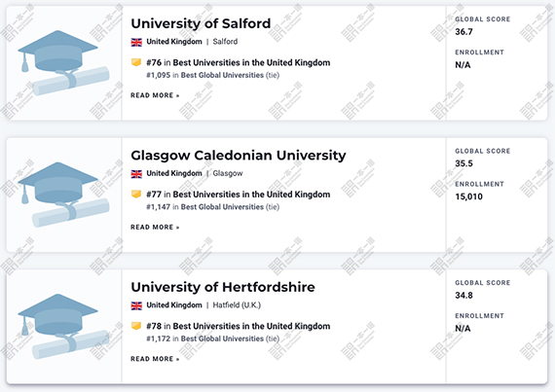Screen dimensions: 555x392
Task: Click the yellow badge icon beside #77 ranking
Action: tap(136, 195)
